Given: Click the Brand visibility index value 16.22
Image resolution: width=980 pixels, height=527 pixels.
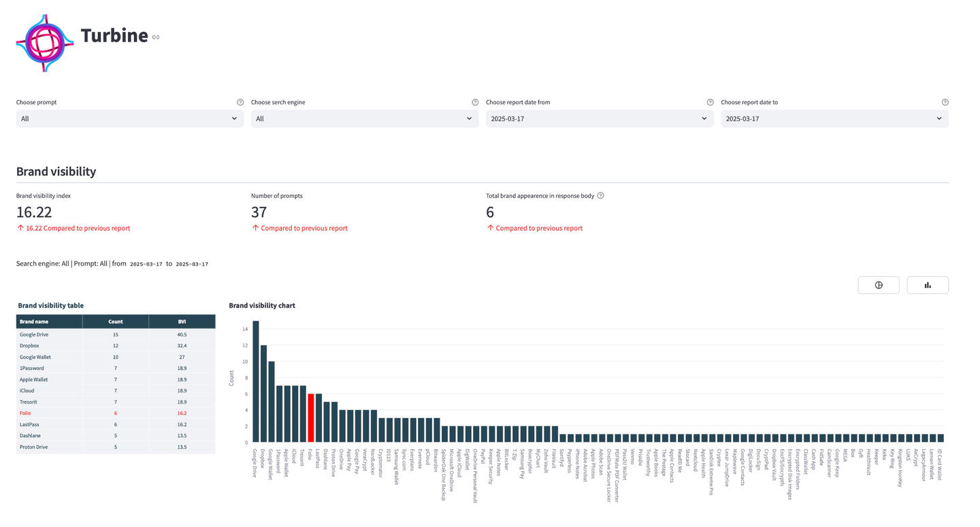Looking at the screenshot, I should (34, 212).
